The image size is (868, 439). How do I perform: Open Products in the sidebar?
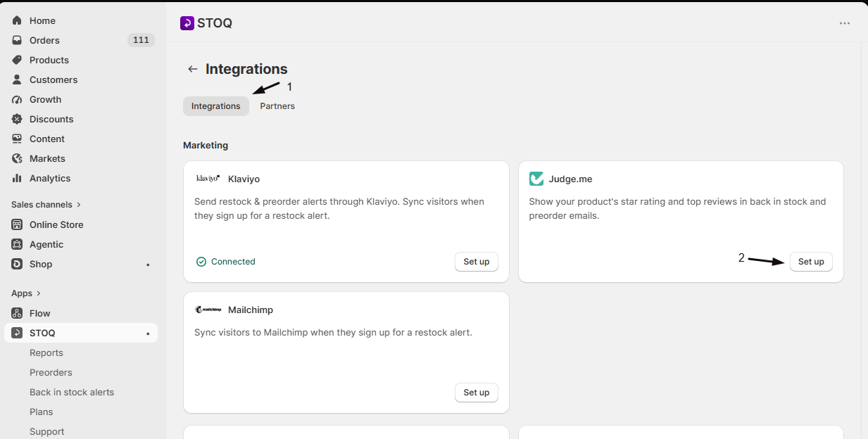[x=49, y=60]
